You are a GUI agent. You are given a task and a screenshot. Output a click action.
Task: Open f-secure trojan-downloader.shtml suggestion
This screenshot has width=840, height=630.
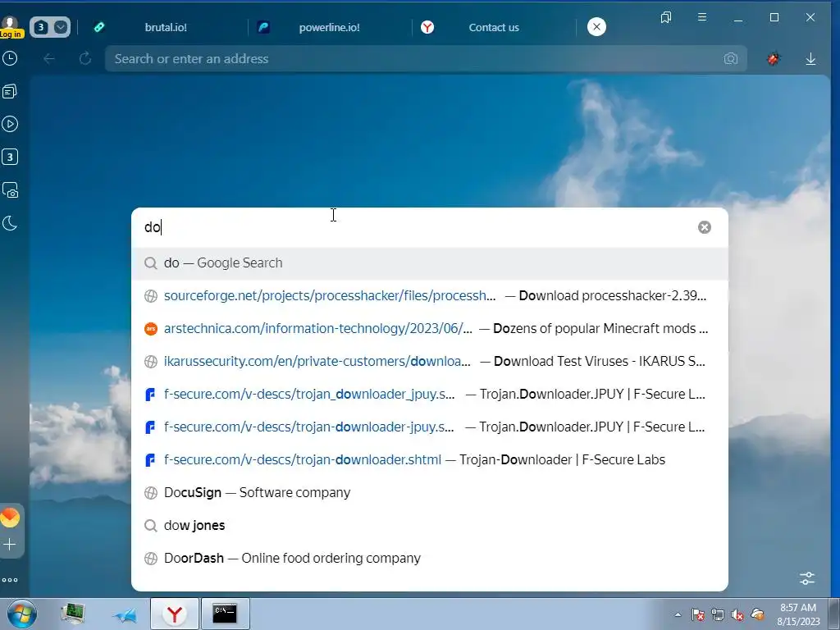(430, 459)
